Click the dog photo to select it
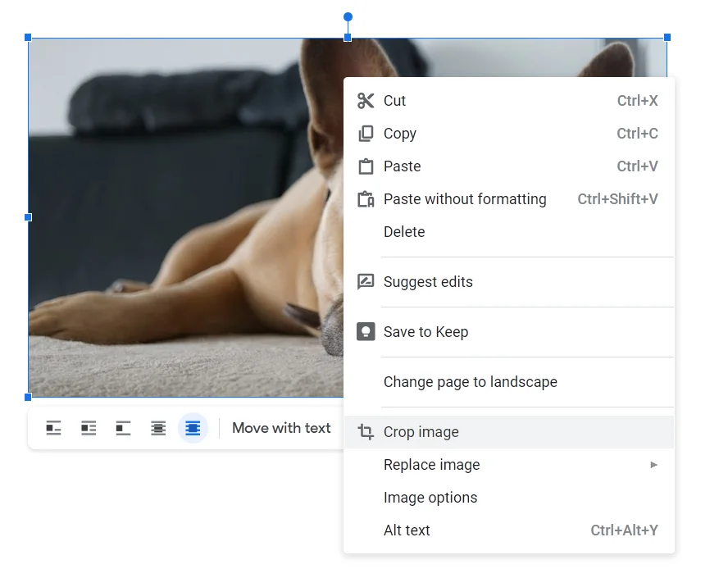The height and width of the screenshot is (569, 728). pos(186,217)
